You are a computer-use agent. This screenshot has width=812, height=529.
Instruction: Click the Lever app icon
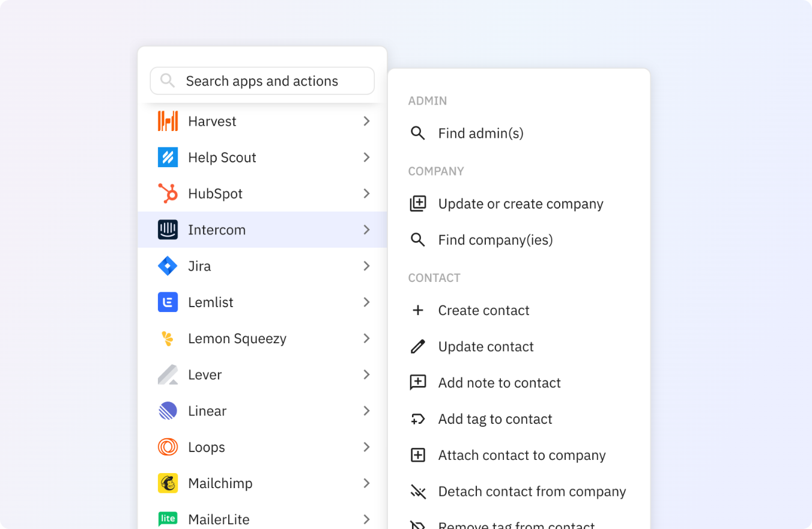pyautogui.click(x=168, y=375)
